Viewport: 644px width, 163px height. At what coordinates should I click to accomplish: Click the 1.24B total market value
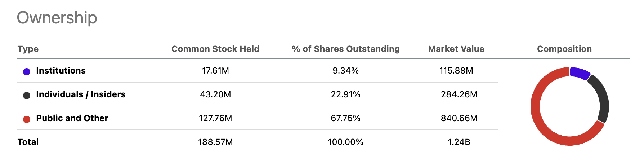point(459,142)
